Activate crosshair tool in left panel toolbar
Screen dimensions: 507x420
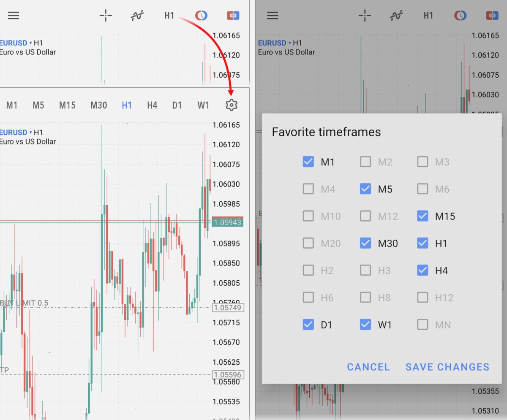(x=106, y=16)
